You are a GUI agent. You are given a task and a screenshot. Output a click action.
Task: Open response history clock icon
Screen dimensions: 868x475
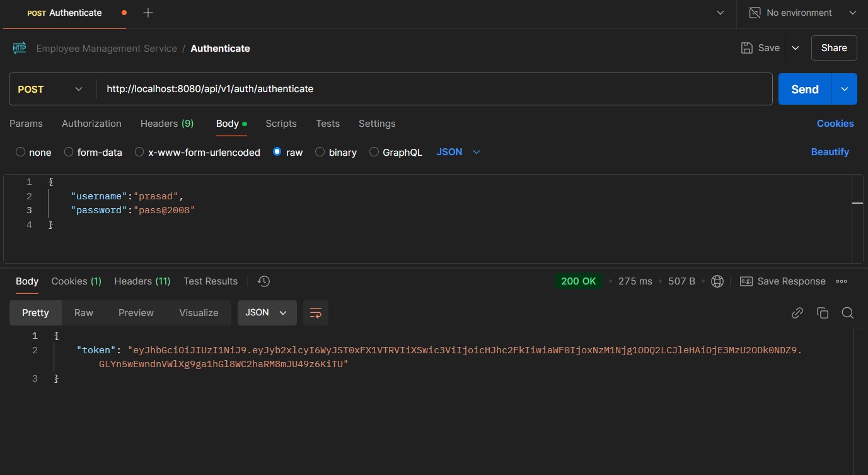click(264, 281)
